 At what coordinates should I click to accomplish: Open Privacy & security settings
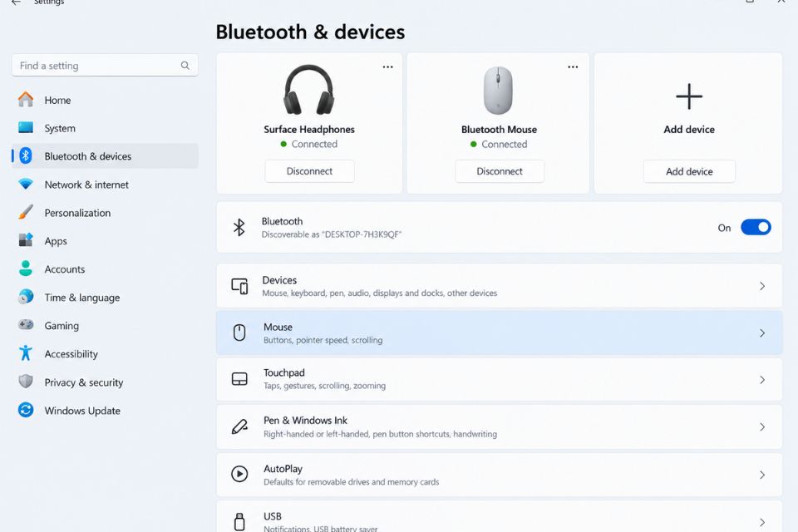[x=105, y=382]
